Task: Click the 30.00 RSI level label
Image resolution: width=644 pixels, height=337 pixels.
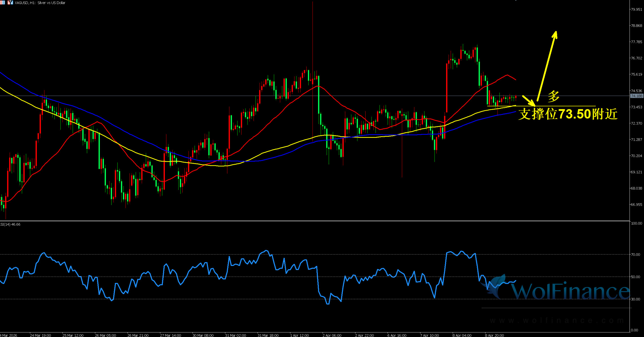Action: (x=635, y=299)
